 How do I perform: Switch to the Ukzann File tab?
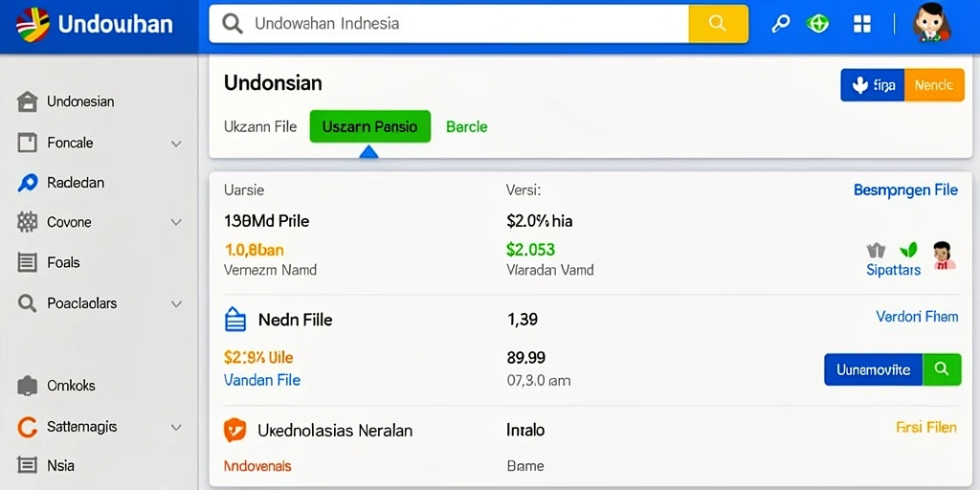[x=260, y=127]
